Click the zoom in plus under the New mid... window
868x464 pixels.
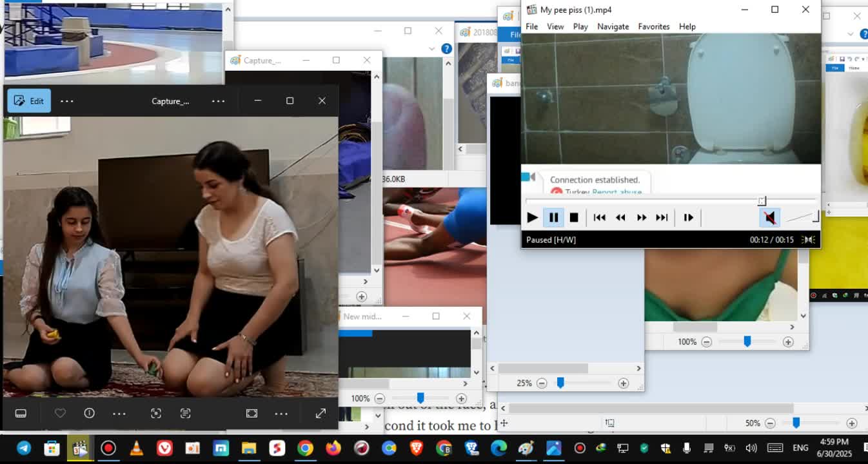coord(461,399)
